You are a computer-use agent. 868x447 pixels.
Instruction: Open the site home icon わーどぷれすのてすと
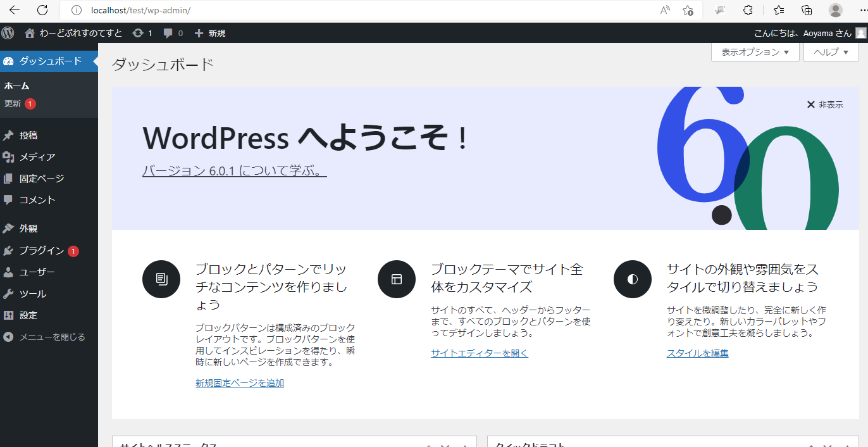(x=30, y=33)
